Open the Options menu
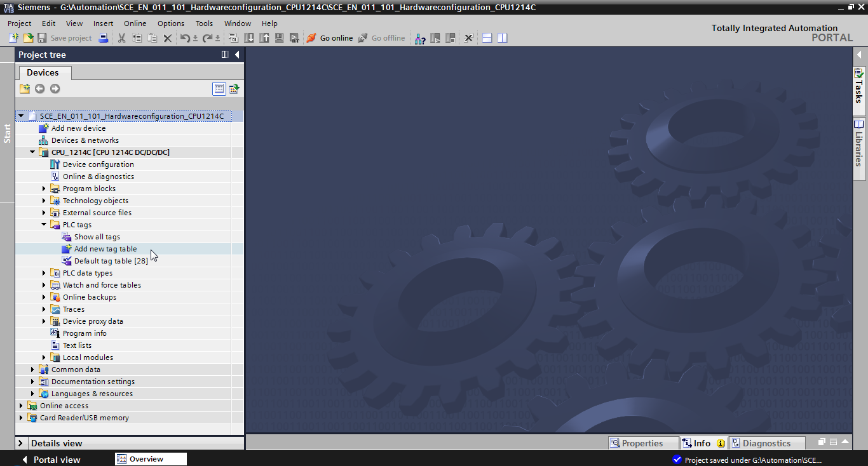The height and width of the screenshot is (466, 868). pyautogui.click(x=171, y=23)
